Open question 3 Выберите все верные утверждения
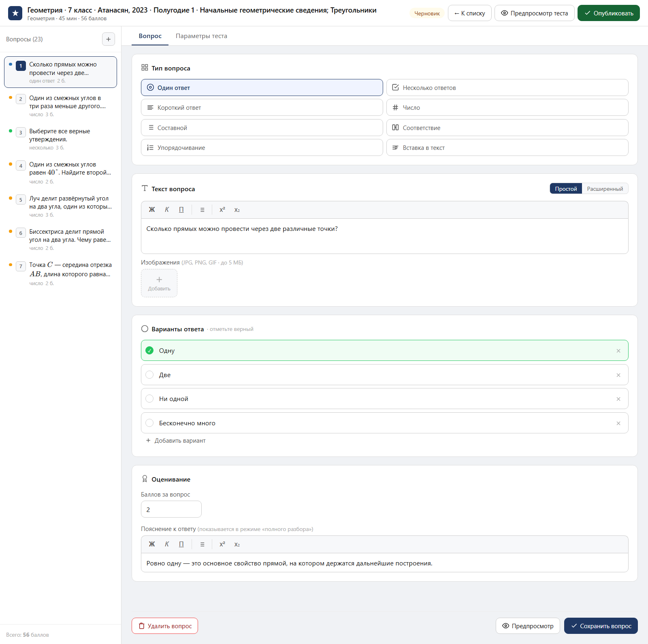Image resolution: width=648 pixels, height=644 pixels. [x=61, y=139]
